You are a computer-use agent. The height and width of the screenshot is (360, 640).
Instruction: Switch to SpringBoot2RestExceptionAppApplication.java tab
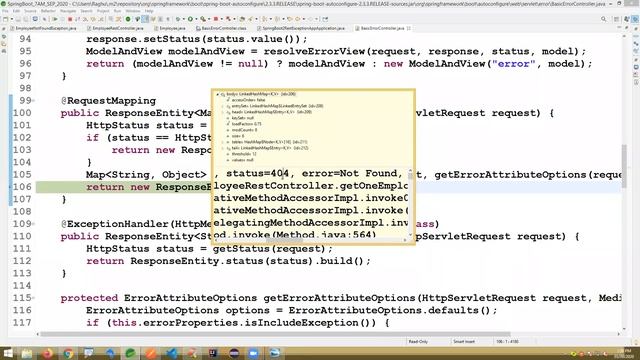coord(300,28)
